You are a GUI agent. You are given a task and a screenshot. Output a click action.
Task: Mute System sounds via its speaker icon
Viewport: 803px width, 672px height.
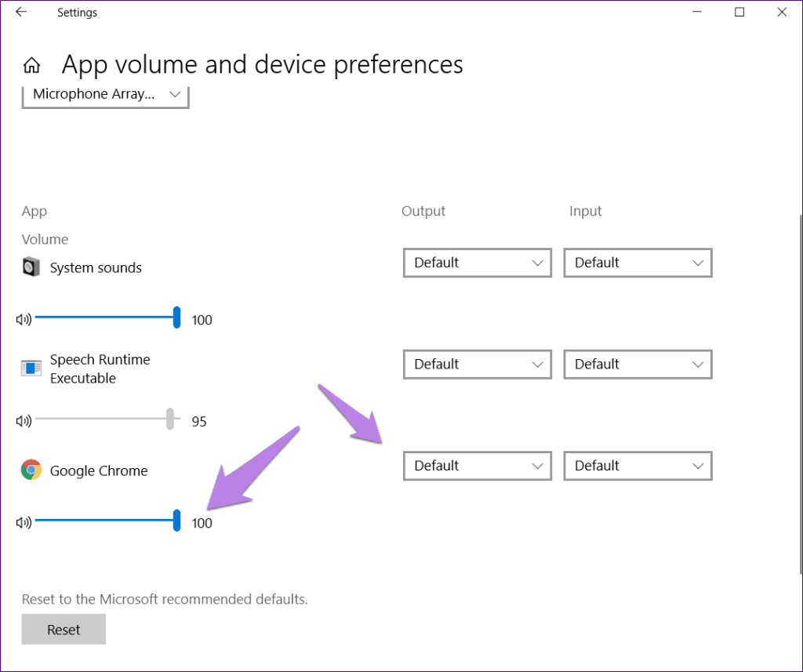click(x=23, y=319)
